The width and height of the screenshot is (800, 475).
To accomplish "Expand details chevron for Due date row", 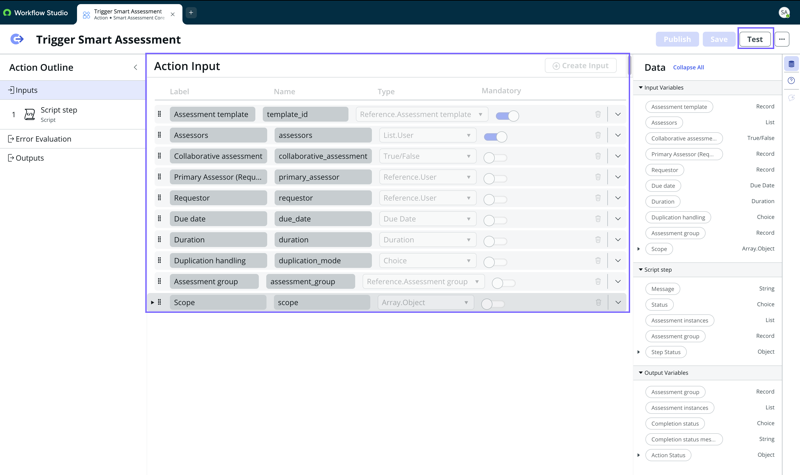I will point(618,219).
